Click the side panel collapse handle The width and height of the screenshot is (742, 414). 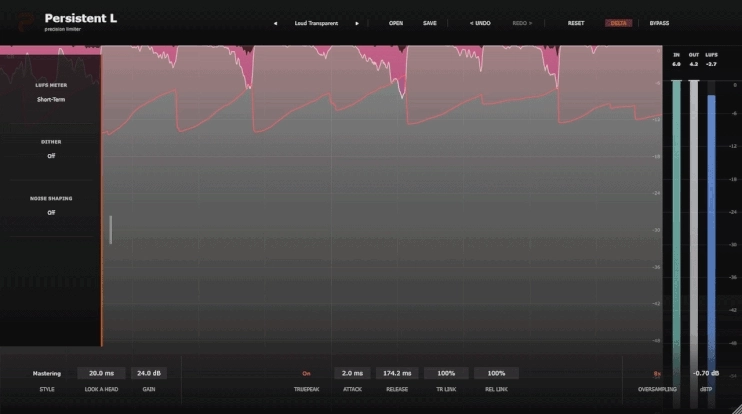coord(111,229)
